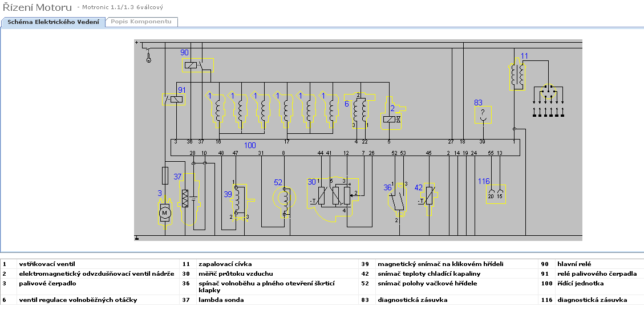Viewport: 644px width, 315px height.
Task: Click diagnostic socket symbol 83
Action: tap(483, 114)
